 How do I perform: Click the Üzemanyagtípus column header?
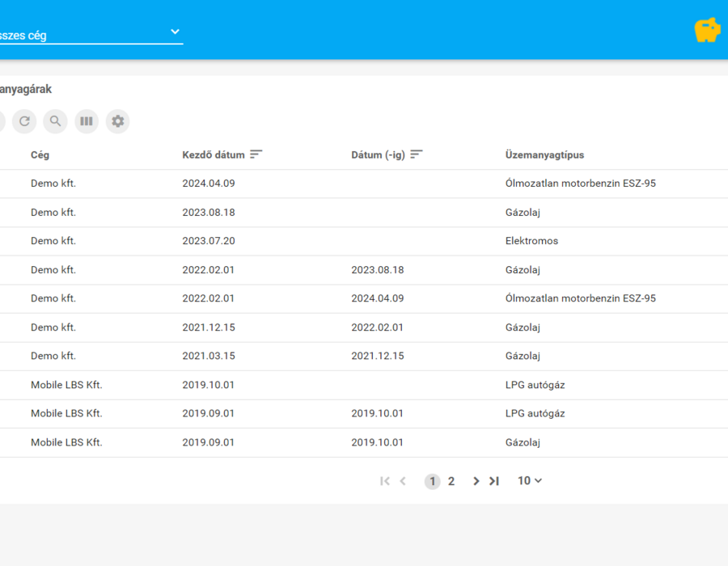click(544, 155)
